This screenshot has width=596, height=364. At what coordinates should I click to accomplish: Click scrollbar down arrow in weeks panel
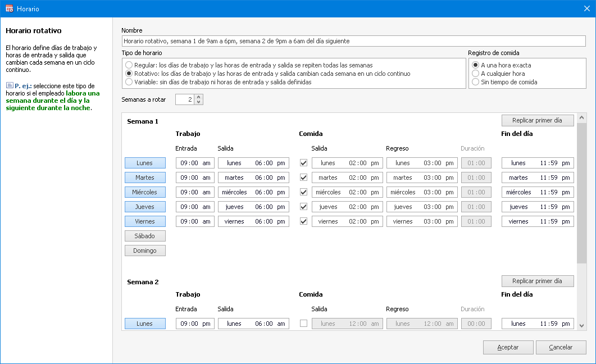click(581, 326)
